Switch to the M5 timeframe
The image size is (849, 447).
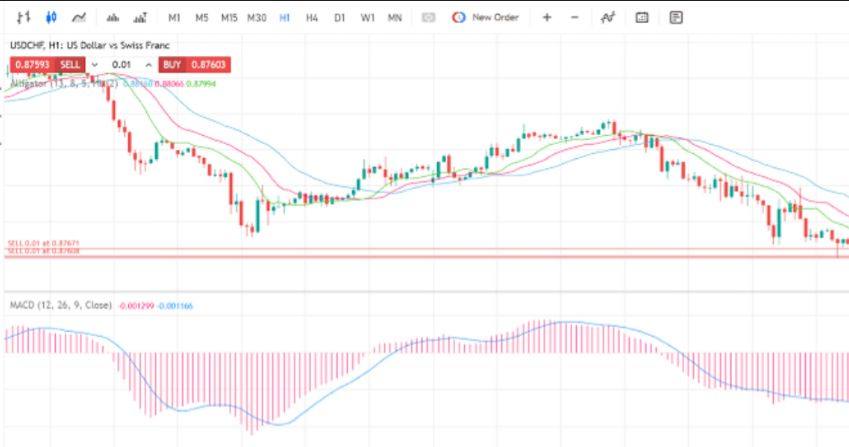click(x=201, y=18)
